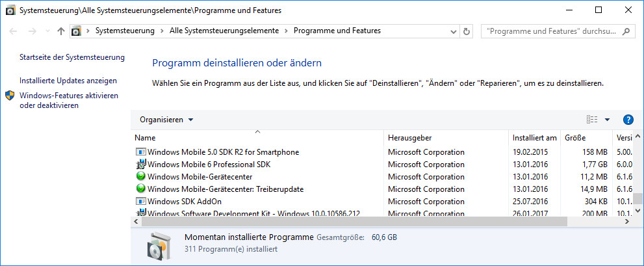Screen dimensions: 644x266
Task: Select the Systemsteuerung breadcrumb item
Action: click(x=125, y=31)
